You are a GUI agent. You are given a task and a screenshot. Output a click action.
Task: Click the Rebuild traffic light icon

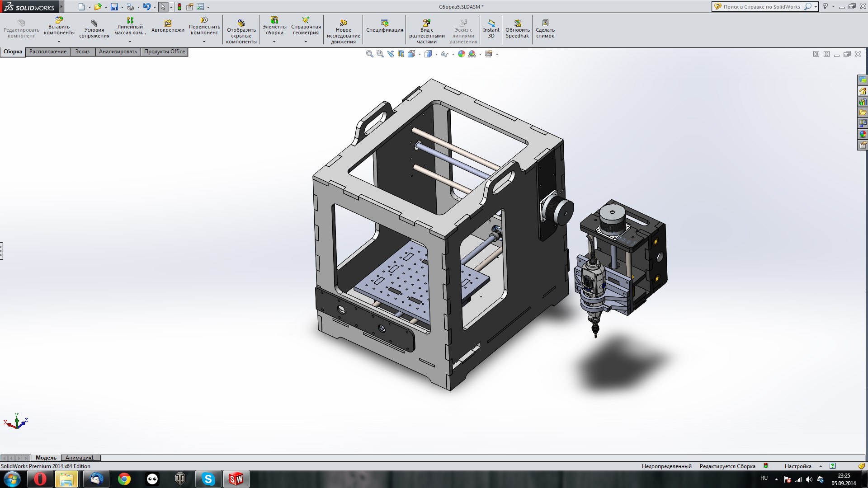pos(179,7)
